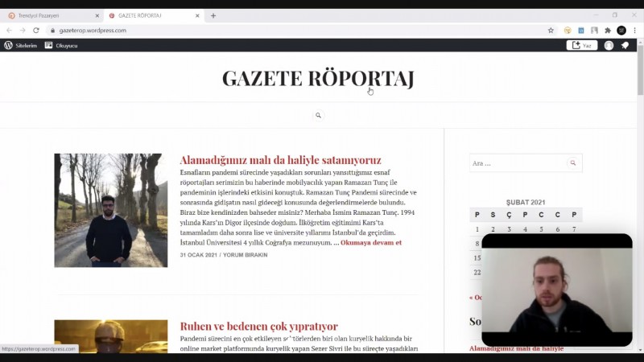Click the 'Okumaya devam et' link
Viewport: 644px width, 362px height.
pyautogui.click(x=370, y=242)
